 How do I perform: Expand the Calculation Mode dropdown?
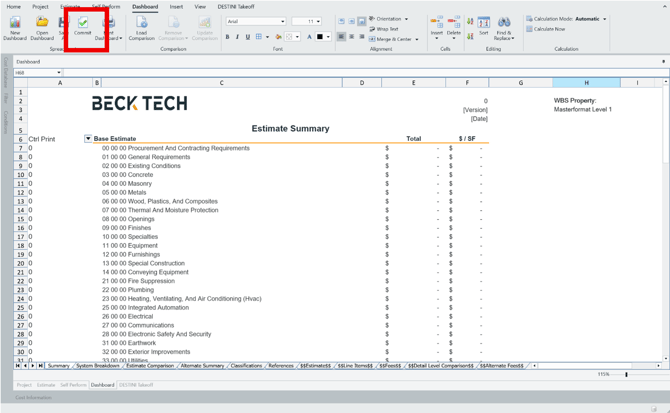(604, 19)
